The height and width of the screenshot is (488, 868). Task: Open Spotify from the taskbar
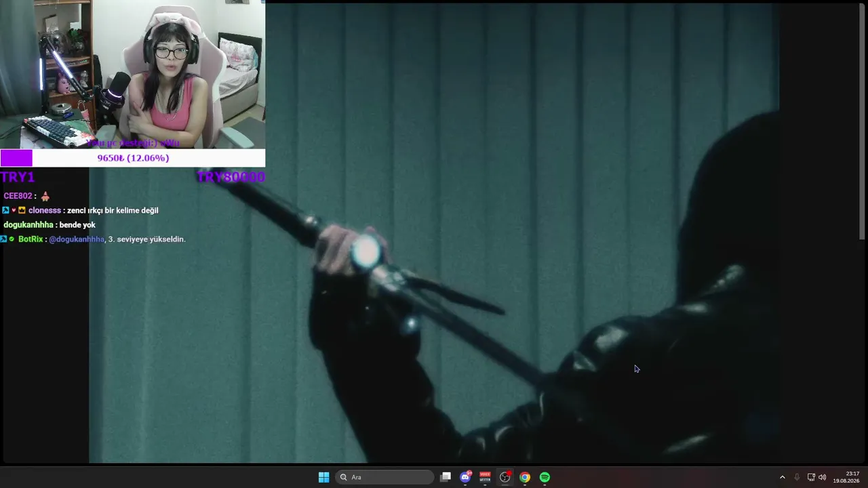[545, 477]
